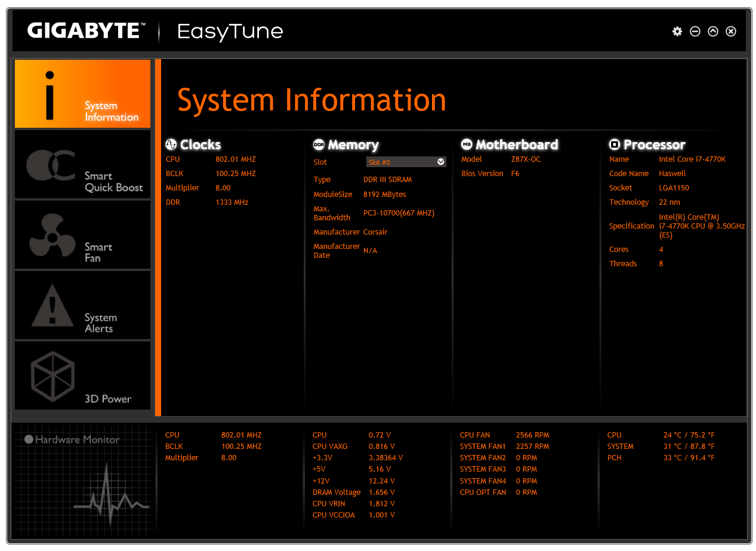Click the CPU VRIN reading 1.812 V
This screenshot has width=756, height=551.
pyautogui.click(x=382, y=504)
